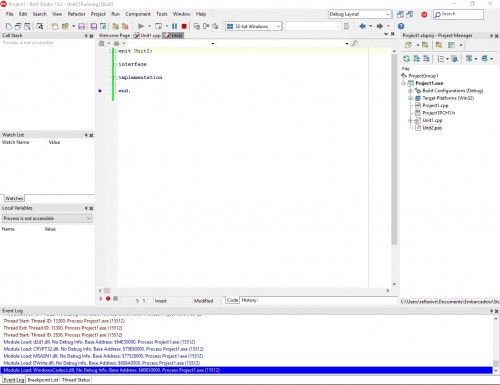This screenshot has width=500, height=385.
Task: Select the Module Load WindowsCodecs.dll log line
Action: coord(247,370)
